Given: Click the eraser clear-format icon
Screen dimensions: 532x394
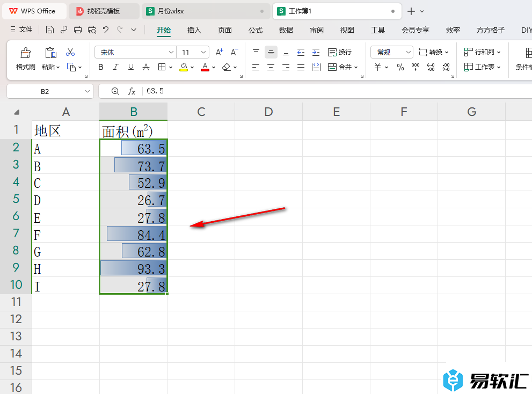Looking at the screenshot, I should [x=227, y=67].
